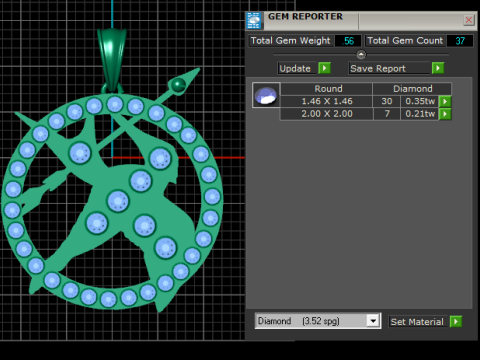Image resolution: width=480 pixels, height=360 pixels.
Task: Collapse panel using the round arrow handle
Action: tap(361, 54)
